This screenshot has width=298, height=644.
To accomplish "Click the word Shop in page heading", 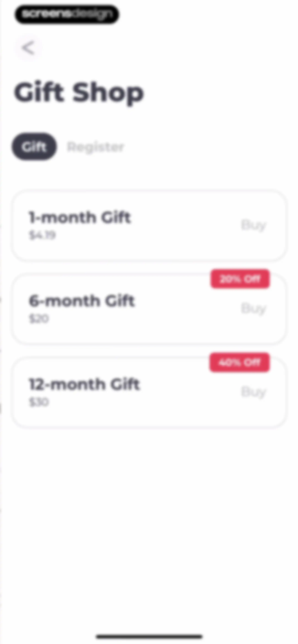I will click(108, 93).
